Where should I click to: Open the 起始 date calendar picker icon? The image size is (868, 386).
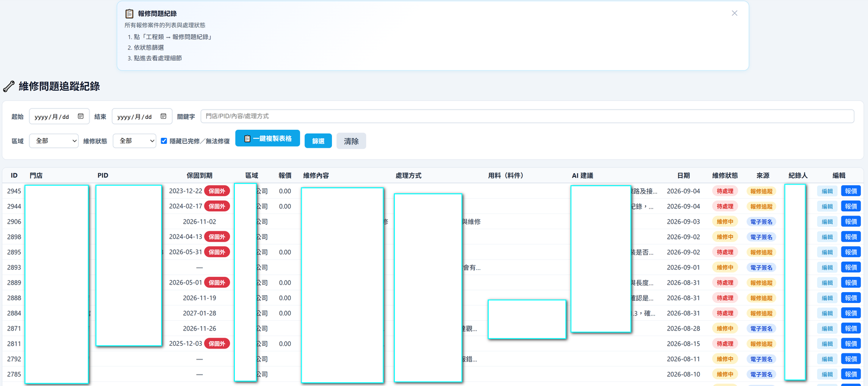coord(81,116)
